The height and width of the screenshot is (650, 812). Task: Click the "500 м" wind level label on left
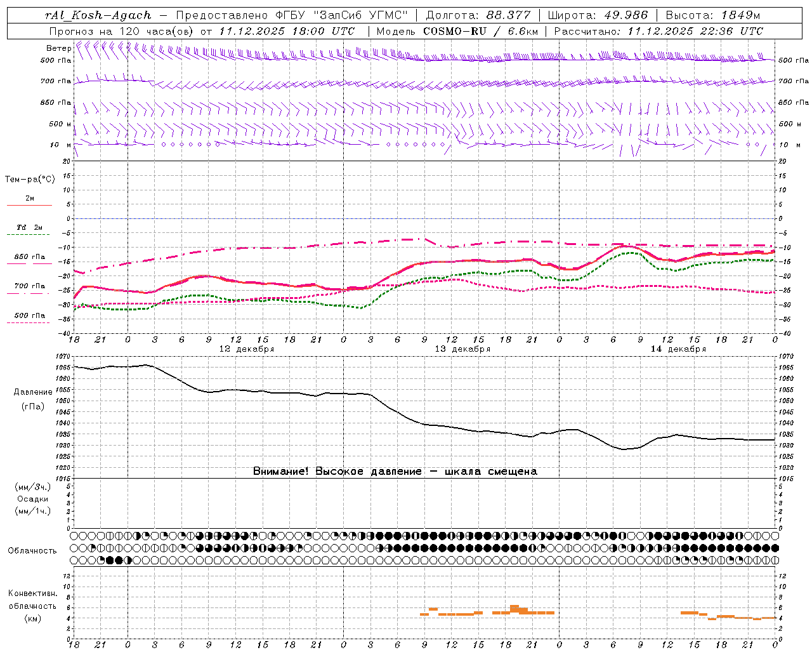coord(60,124)
